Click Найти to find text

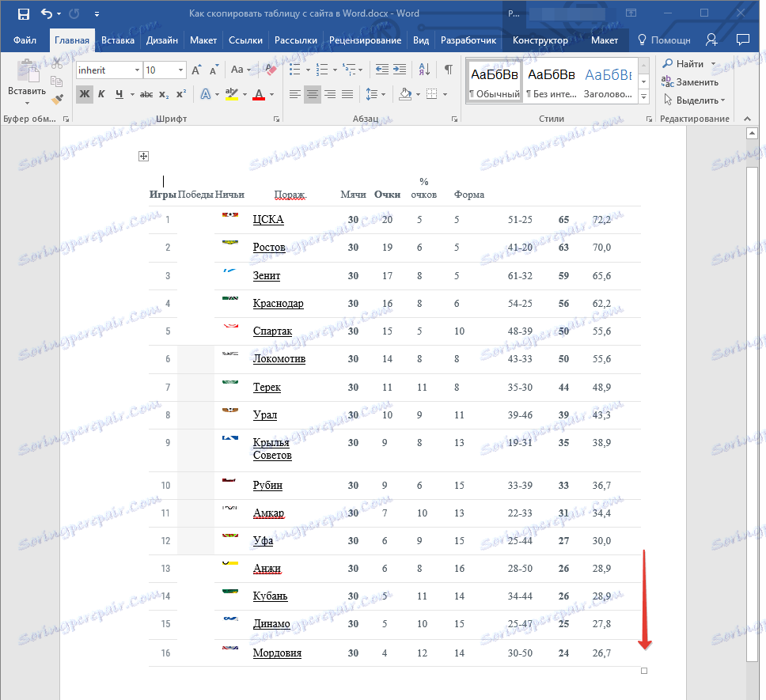pos(683,64)
